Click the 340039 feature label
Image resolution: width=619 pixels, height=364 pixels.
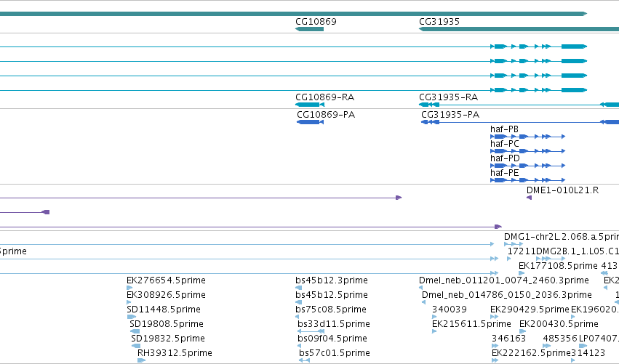[x=450, y=310]
